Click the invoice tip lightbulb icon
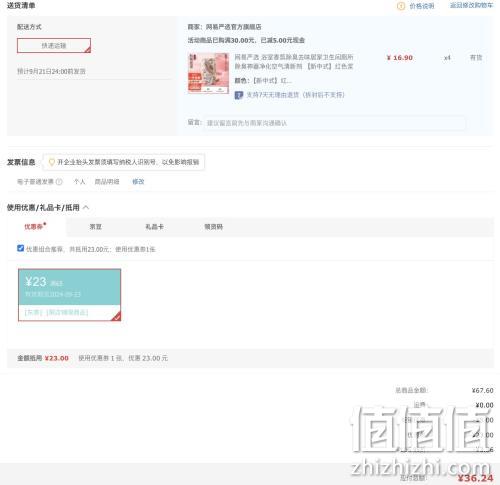This screenshot has height=485, width=500. [x=52, y=162]
